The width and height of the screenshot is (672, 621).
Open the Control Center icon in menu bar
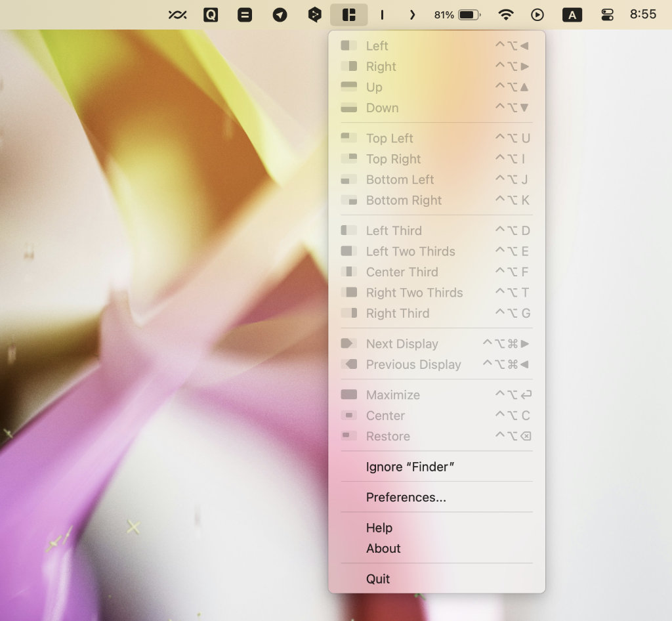point(607,14)
